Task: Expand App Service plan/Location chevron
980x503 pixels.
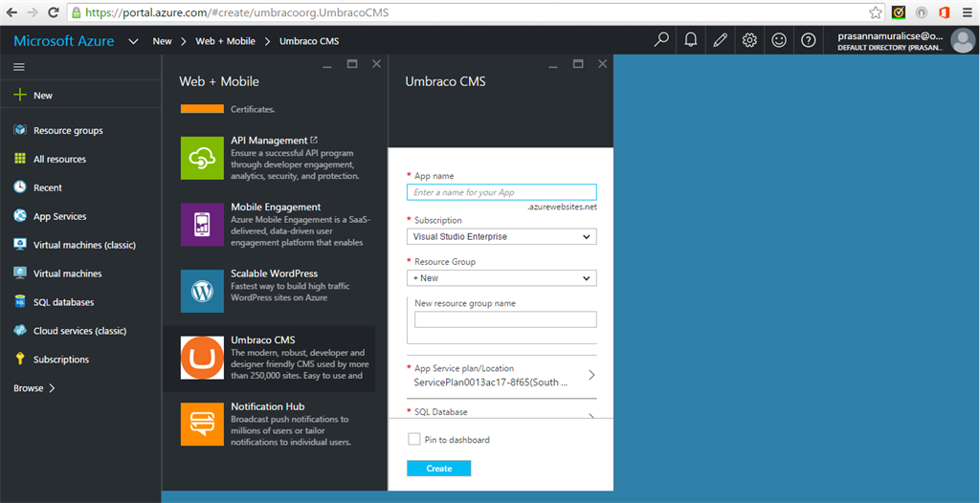Action: [591, 375]
